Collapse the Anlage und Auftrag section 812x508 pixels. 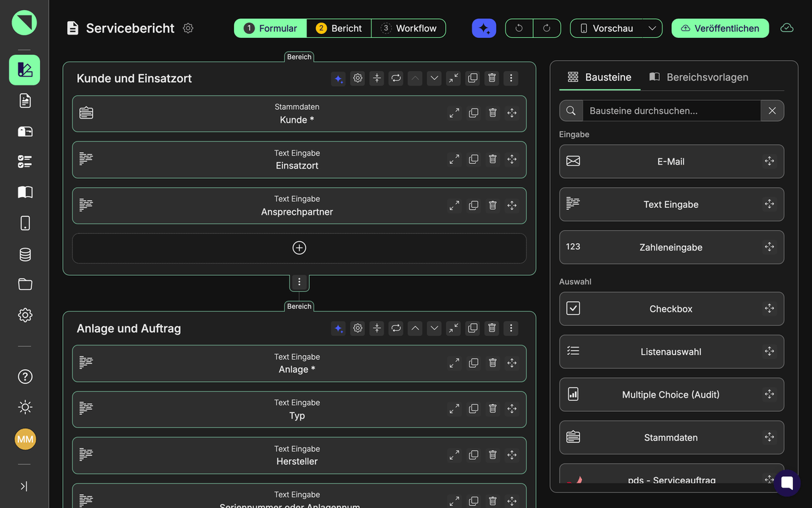pos(453,329)
